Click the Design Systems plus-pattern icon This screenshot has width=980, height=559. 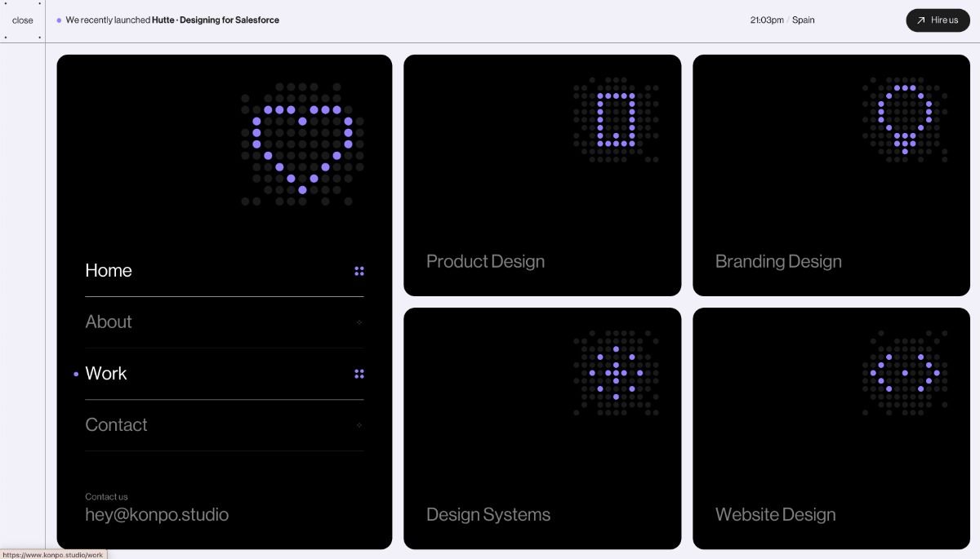[617, 371]
